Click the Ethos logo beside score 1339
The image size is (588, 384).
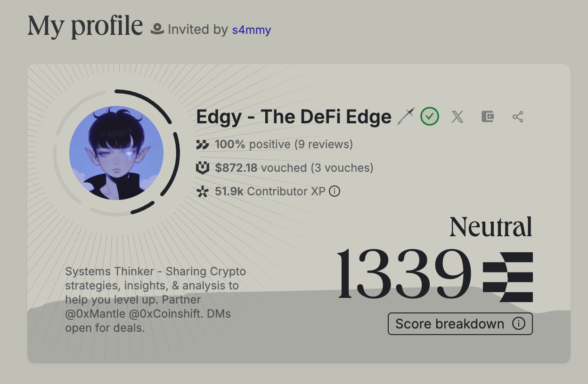click(508, 277)
